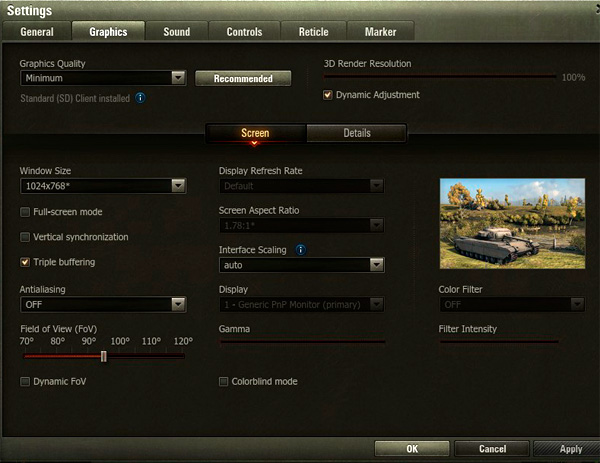This screenshot has height=463, width=600.
Task: Enable Full-screen mode checkbox
Action: coord(25,212)
